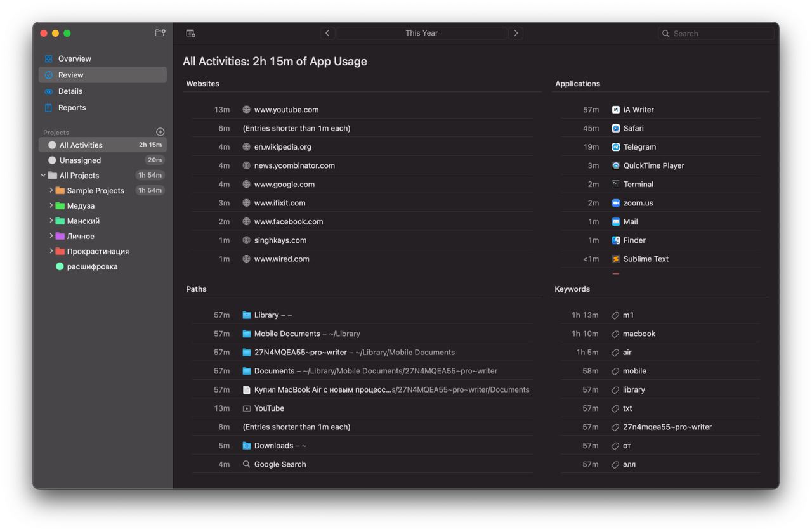
Task: Click the iA Writer app icon
Action: 615,110
